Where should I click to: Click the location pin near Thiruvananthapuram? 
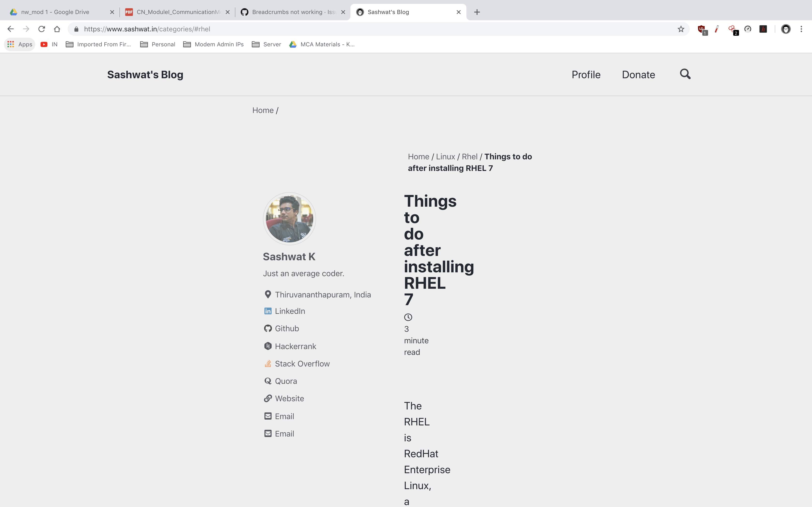(268, 294)
